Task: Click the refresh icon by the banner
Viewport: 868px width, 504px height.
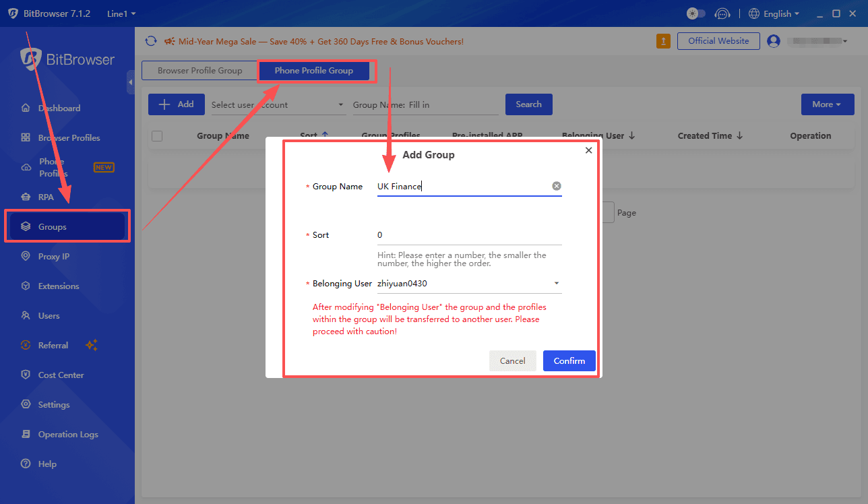Action: tap(151, 41)
